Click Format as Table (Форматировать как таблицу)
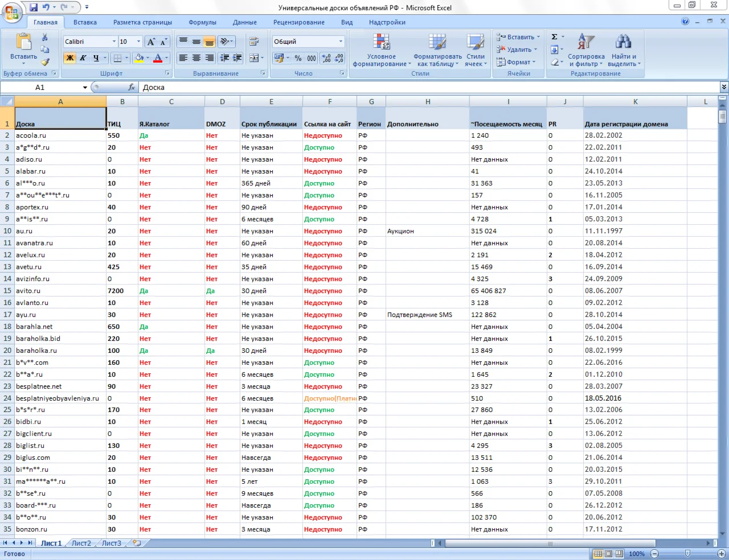 437,50
